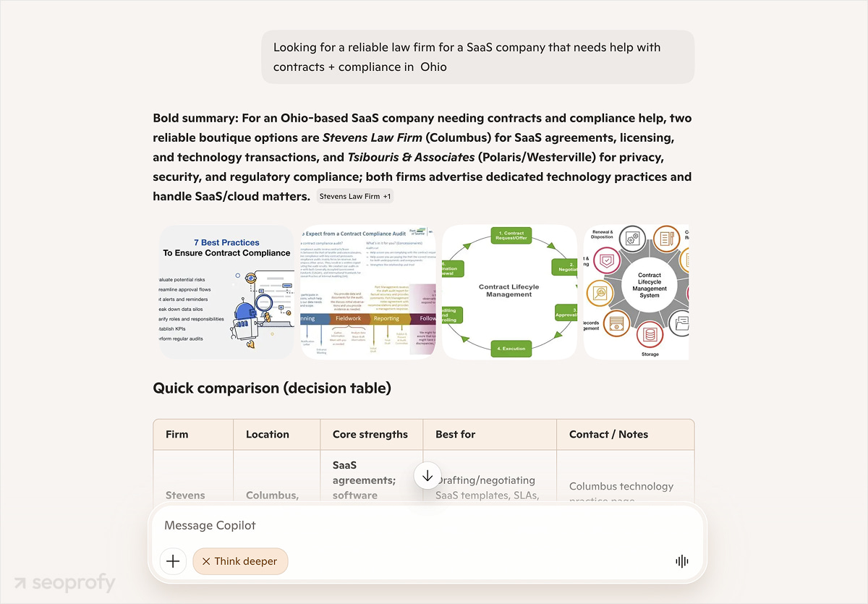
Task: Remove Think deeper via the X icon
Action: (x=206, y=561)
